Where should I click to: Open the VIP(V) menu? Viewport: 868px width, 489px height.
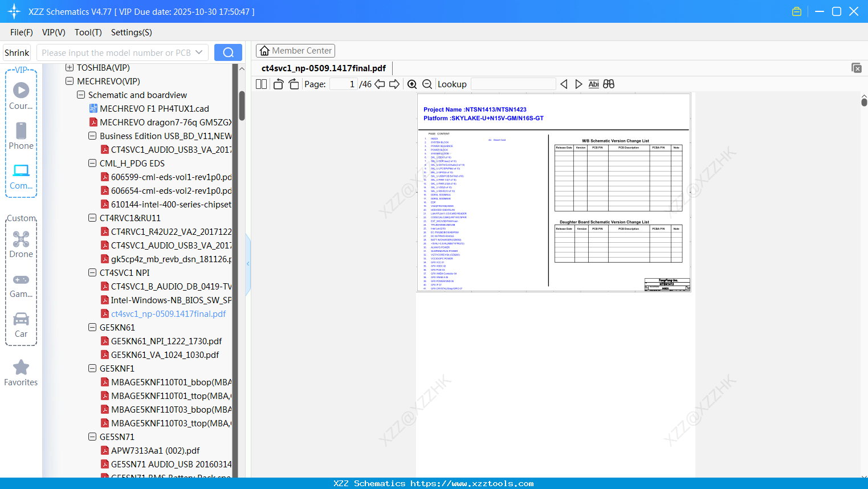[54, 32]
